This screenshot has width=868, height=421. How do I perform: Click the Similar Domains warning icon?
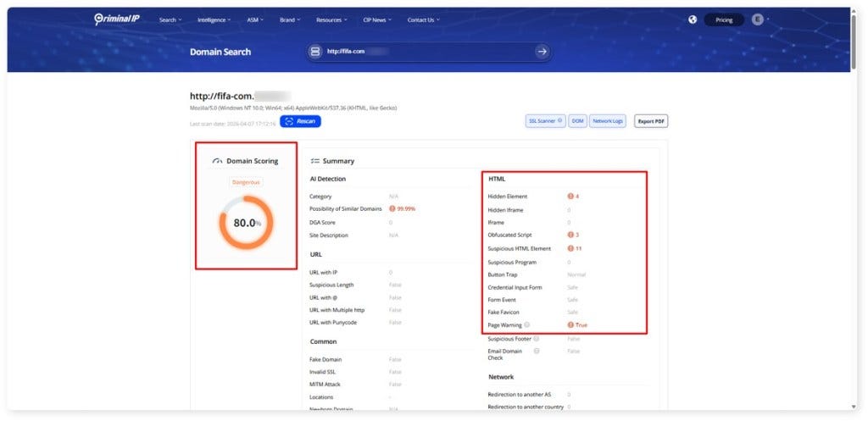392,209
